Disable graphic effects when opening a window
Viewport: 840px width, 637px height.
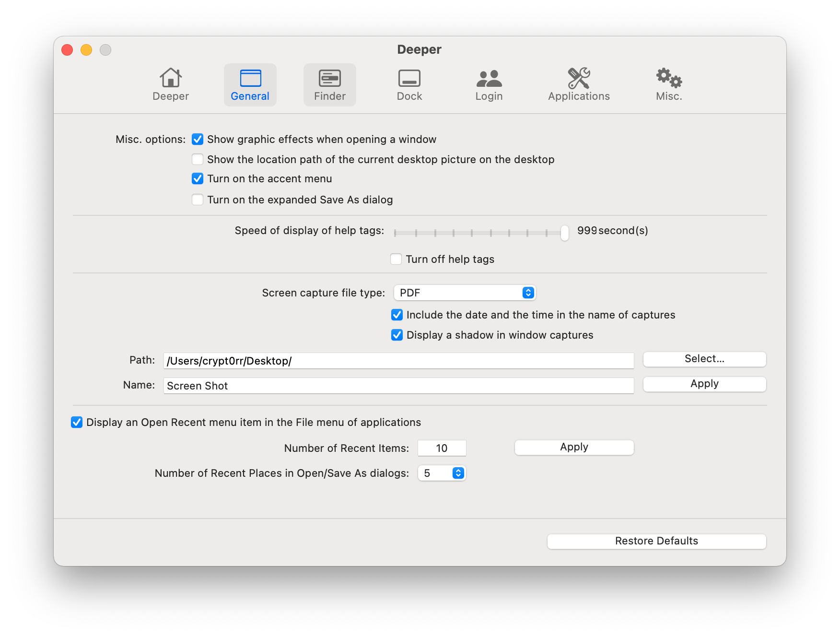[198, 140]
